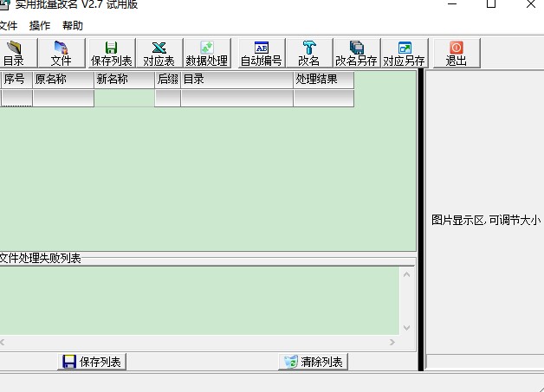Click the failure list scroll down arrow
This screenshot has width=544, height=392.
407,328
